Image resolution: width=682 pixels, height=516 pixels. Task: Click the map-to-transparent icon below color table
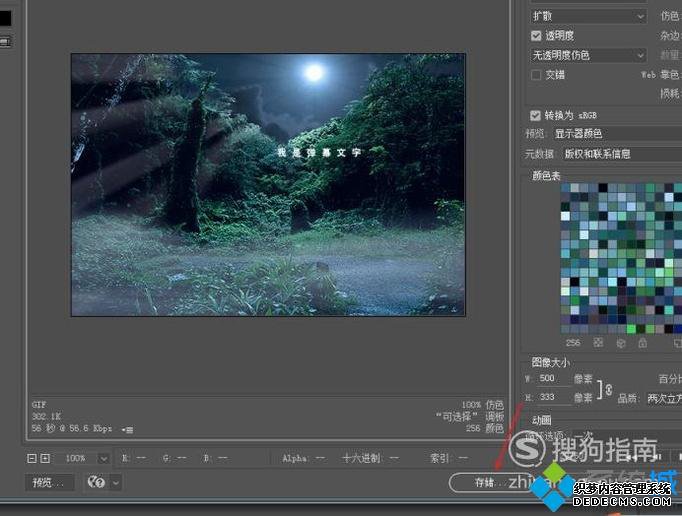[598, 342]
